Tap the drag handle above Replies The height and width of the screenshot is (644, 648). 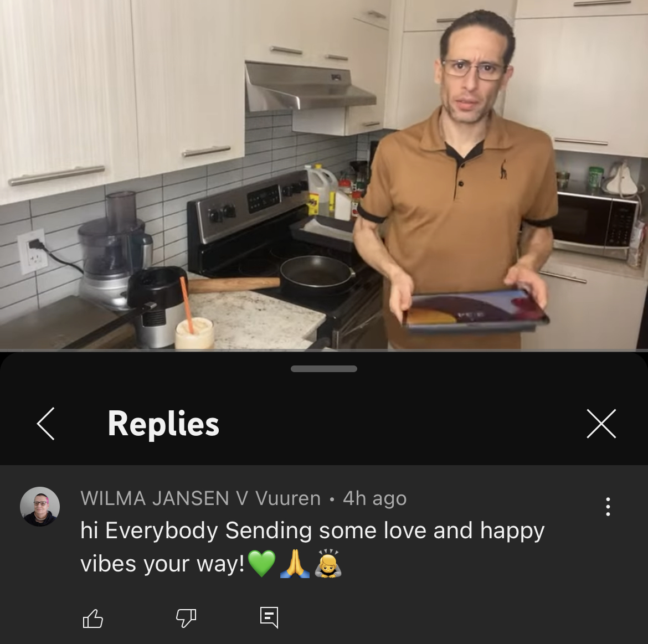(x=324, y=368)
